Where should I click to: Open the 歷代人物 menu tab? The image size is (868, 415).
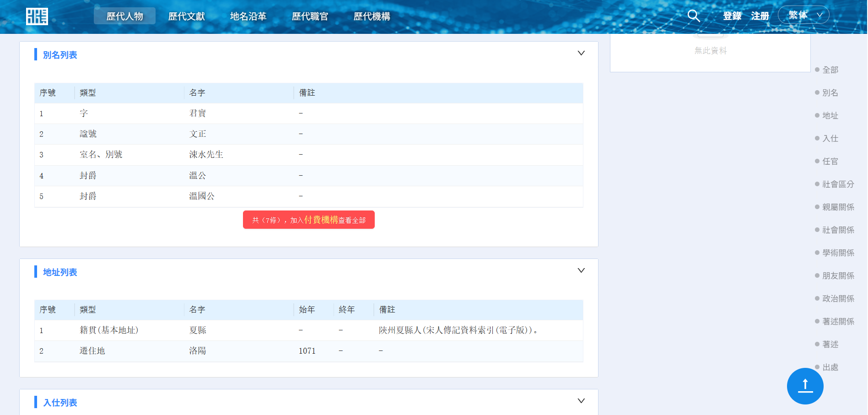(124, 16)
